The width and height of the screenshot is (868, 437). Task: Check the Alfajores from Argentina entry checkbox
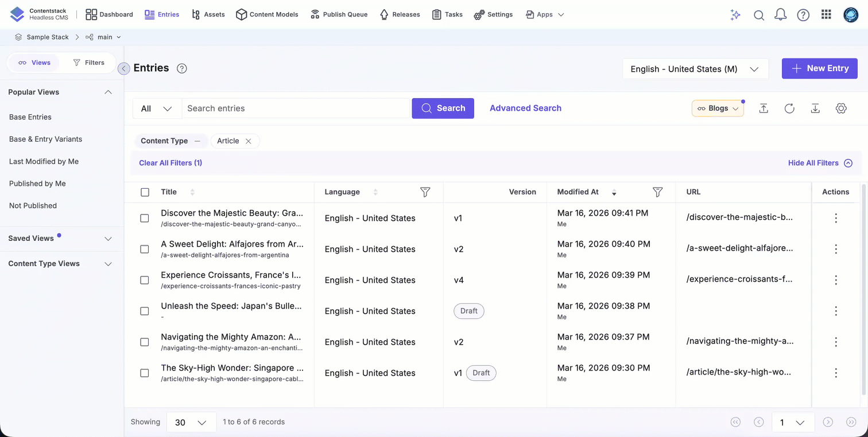[145, 249]
